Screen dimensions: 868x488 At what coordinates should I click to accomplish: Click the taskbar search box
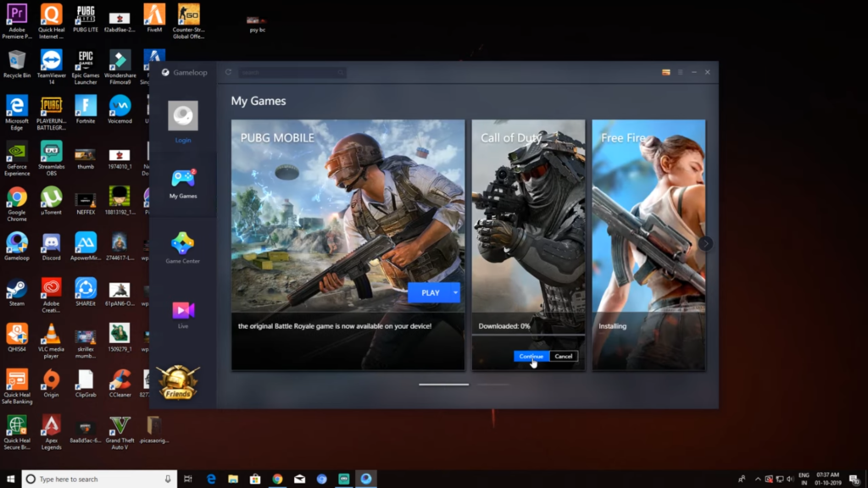[x=100, y=480]
